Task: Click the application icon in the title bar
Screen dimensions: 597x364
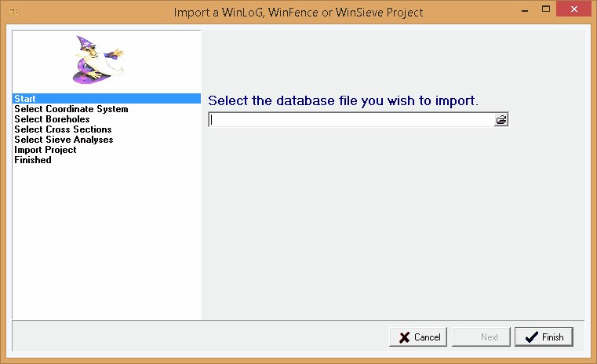Action: [15, 13]
